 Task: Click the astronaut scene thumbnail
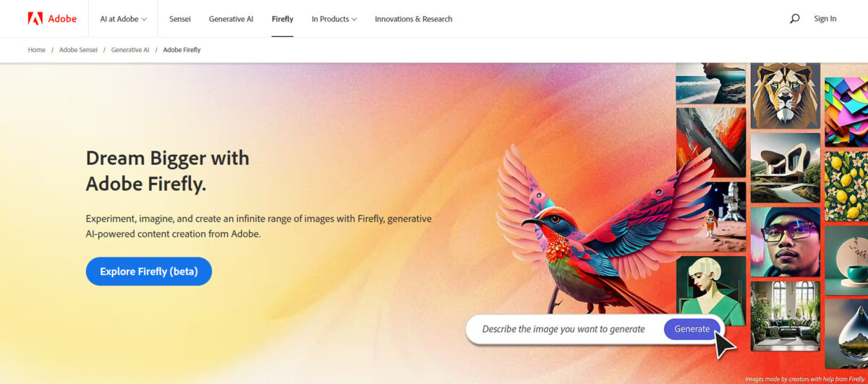(x=711, y=215)
